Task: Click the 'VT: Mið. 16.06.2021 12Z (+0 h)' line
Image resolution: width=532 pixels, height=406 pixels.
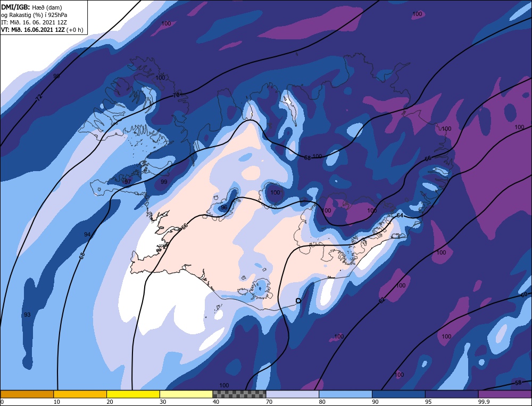Action: [x=42, y=30]
